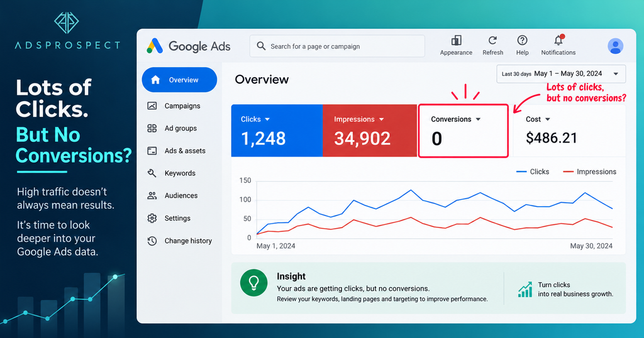
Task: Open the Help question mark icon
Action: (x=522, y=40)
